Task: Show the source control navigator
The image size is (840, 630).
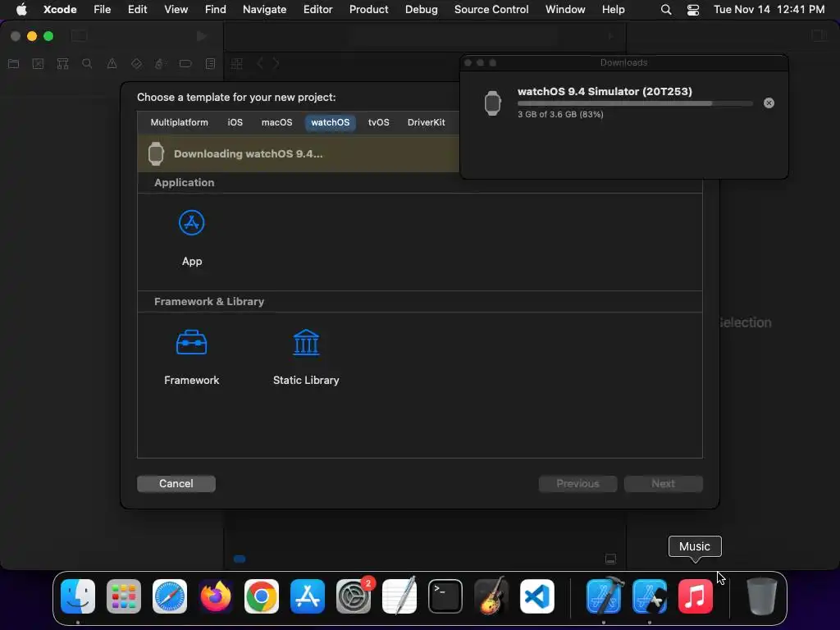Action: [x=38, y=64]
